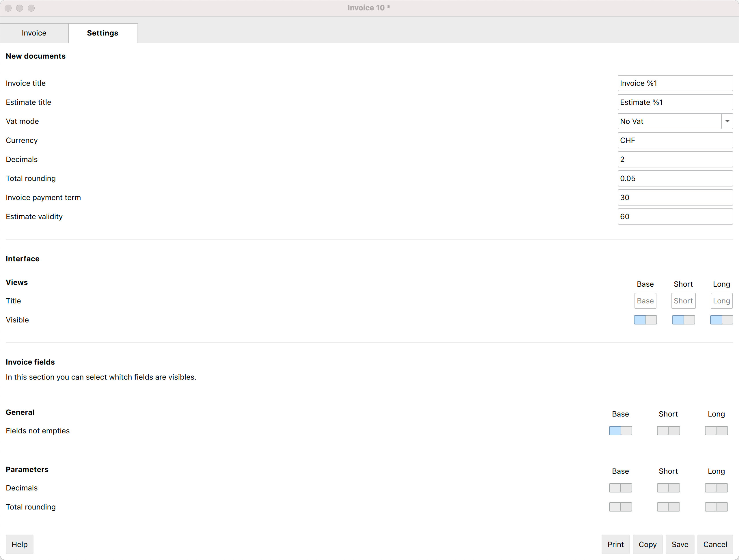Turn off the Short view visibility toggle

click(x=683, y=320)
